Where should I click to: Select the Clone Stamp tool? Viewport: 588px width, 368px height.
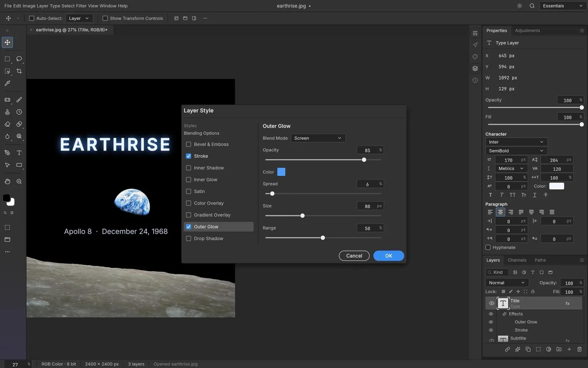(x=7, y=112)
